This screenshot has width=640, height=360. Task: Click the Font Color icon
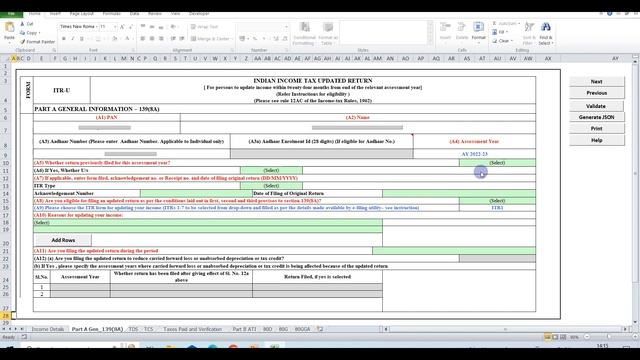(127, 39)
